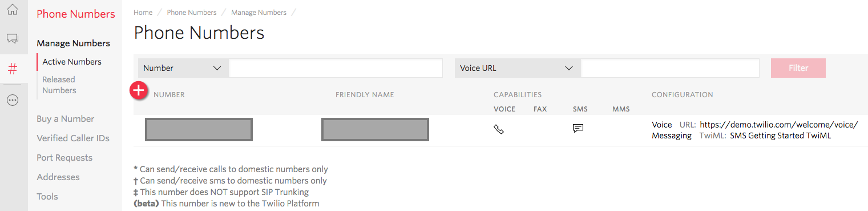The width and height of the screenshot is (868, 211).
Task: Click the Manage Numbers breadcrumb link
Action: (259, 13)
